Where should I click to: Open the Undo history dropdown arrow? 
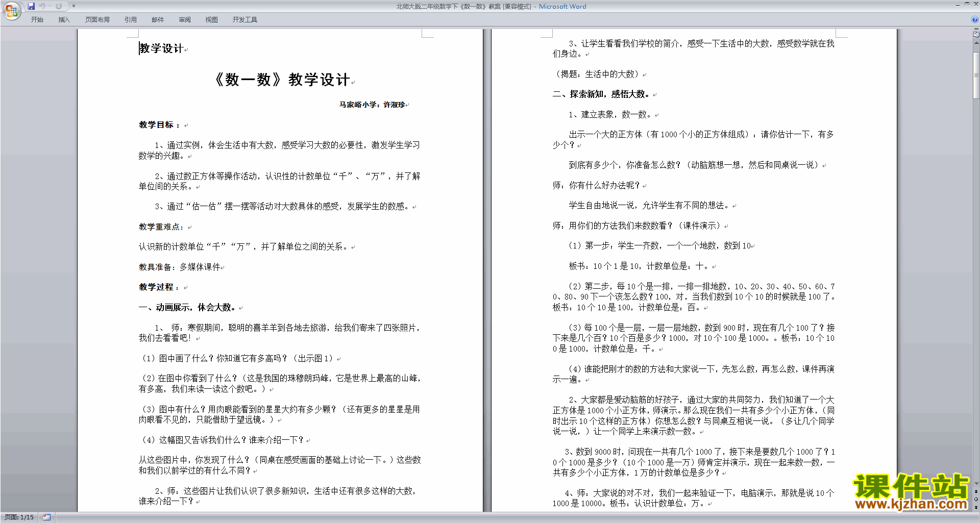50,6
